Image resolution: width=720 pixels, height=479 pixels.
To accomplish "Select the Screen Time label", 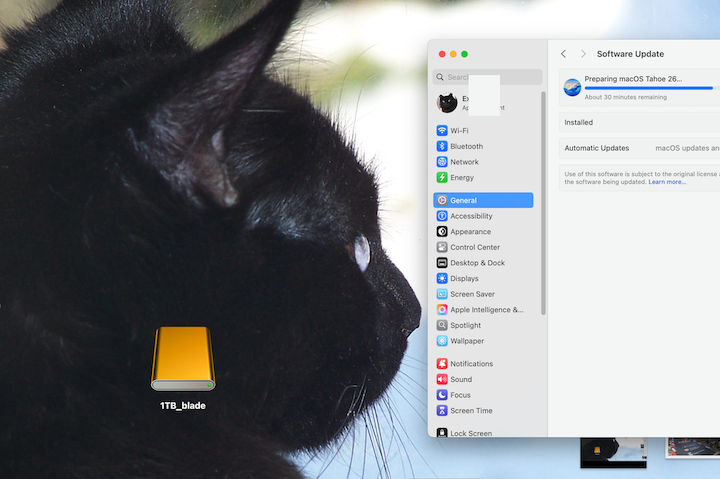I will [x=471, y=411].
